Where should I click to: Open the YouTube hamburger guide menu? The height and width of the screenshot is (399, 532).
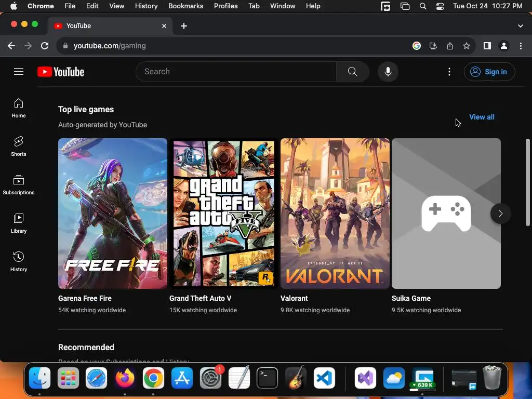pos(19,72)
